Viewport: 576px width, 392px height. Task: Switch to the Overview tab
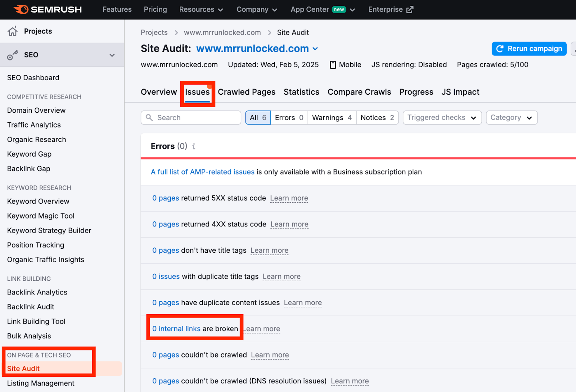pyautogui.click(x=159, y=92)
